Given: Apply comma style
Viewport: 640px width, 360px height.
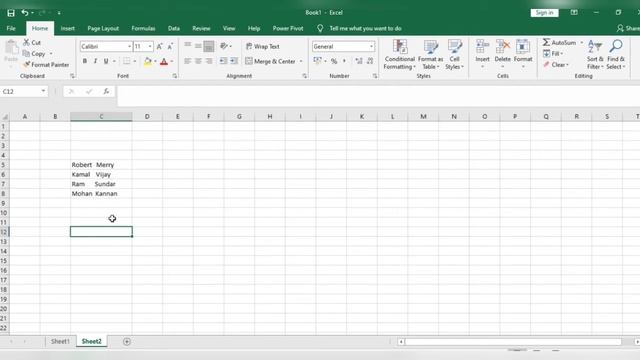Looking at the screenshot, I should 344,61.
